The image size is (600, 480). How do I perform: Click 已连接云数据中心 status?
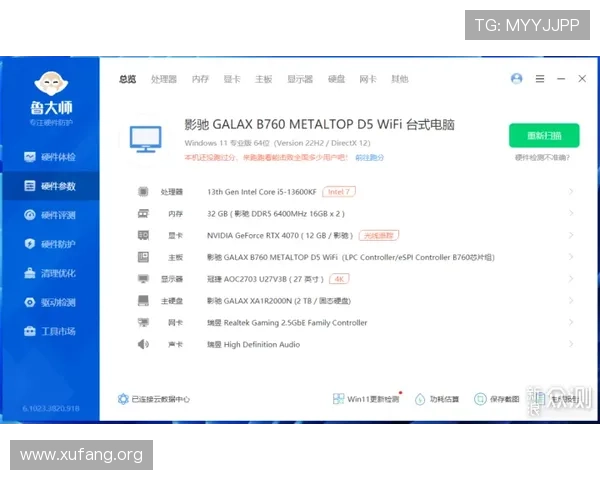tap(153, 399)
